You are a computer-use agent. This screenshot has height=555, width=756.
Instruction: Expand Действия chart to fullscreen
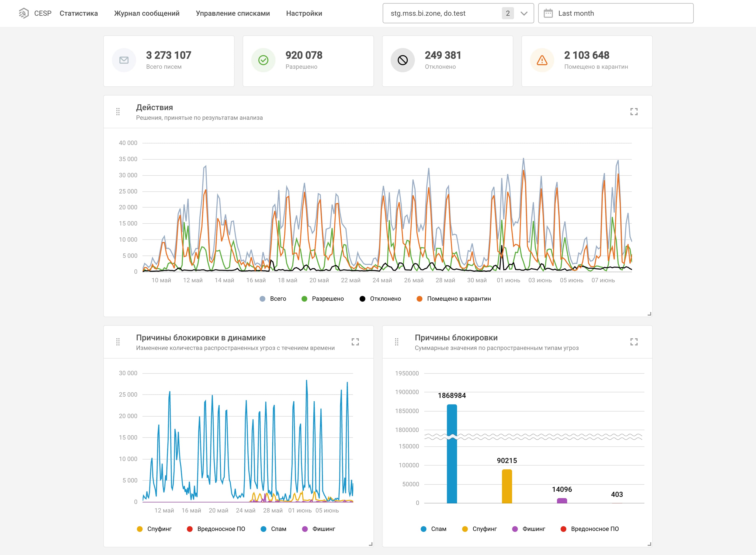634,112
